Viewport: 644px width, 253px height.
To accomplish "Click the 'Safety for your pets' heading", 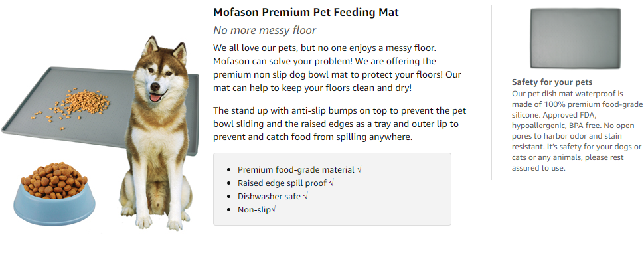I will tap(552, 82).
